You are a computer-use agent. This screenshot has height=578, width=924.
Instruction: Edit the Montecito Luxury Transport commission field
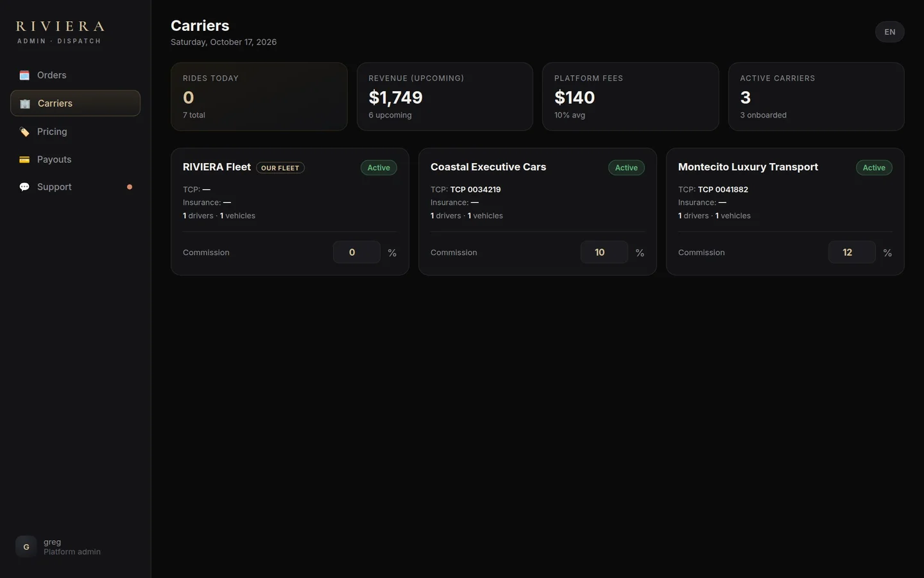[x=852, y=252]
